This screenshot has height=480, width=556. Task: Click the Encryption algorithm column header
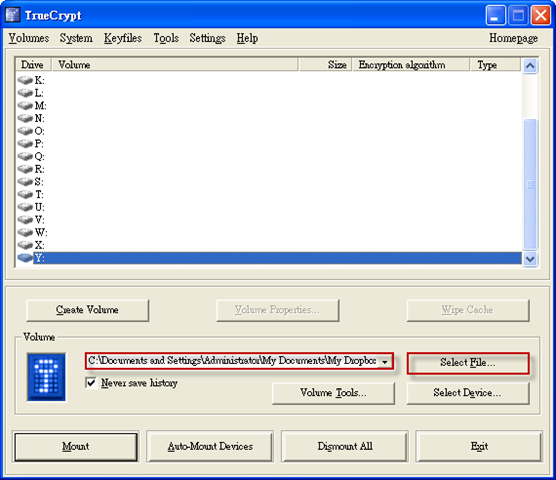(x=411, y=65)
